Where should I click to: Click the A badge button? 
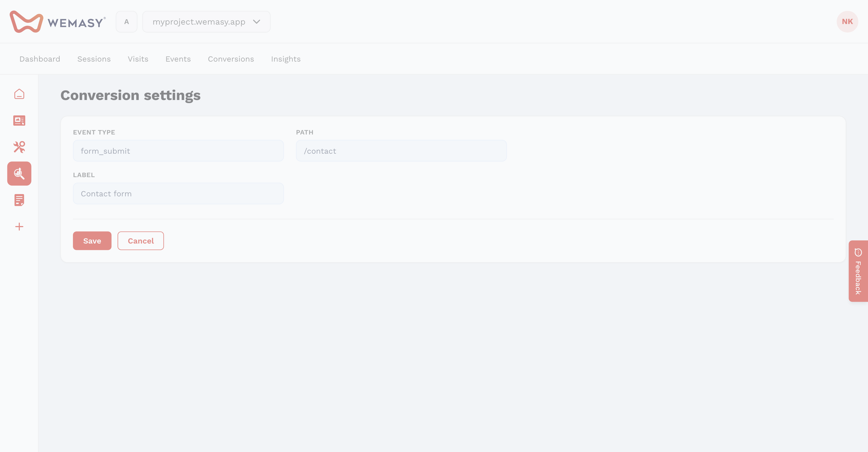point(126,22)
